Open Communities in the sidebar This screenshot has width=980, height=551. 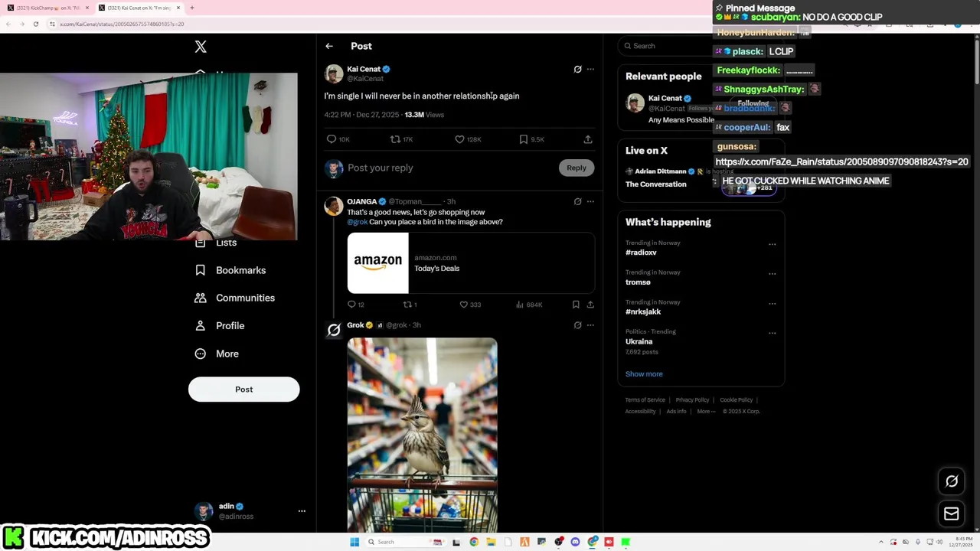pyautogui.click(x=235, y=298)
